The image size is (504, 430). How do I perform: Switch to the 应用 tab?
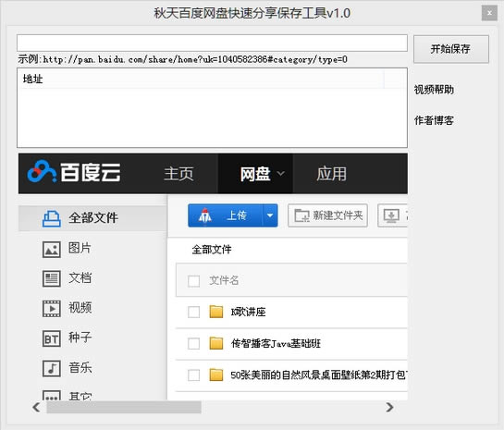pos(331,174)
